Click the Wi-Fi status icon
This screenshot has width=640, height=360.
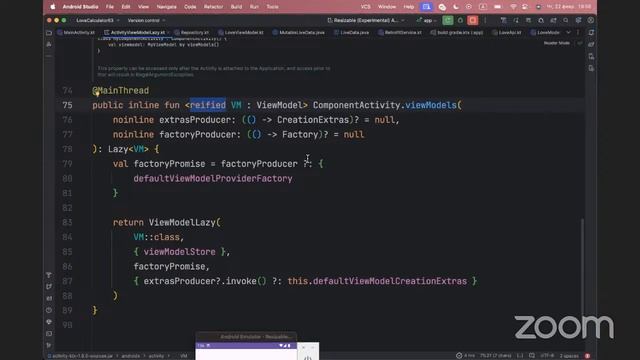pyautogui.click(x=513, y=7)
